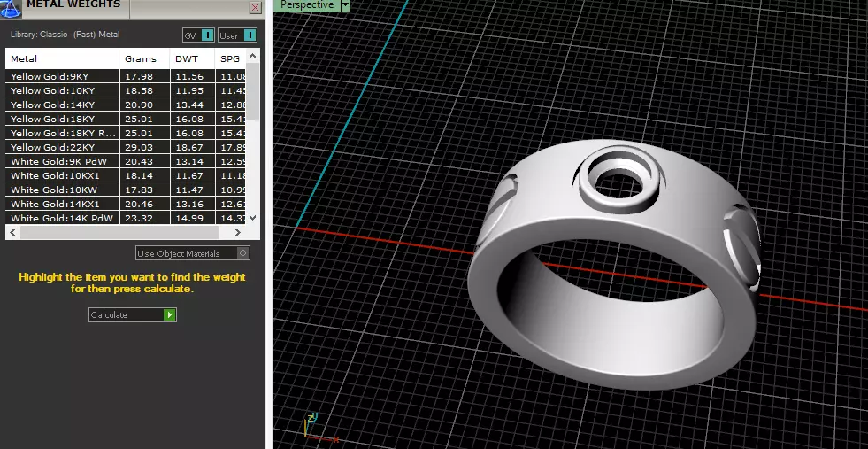Click horizontal scroll left arrow
The image size is (868, 449).
13,232
